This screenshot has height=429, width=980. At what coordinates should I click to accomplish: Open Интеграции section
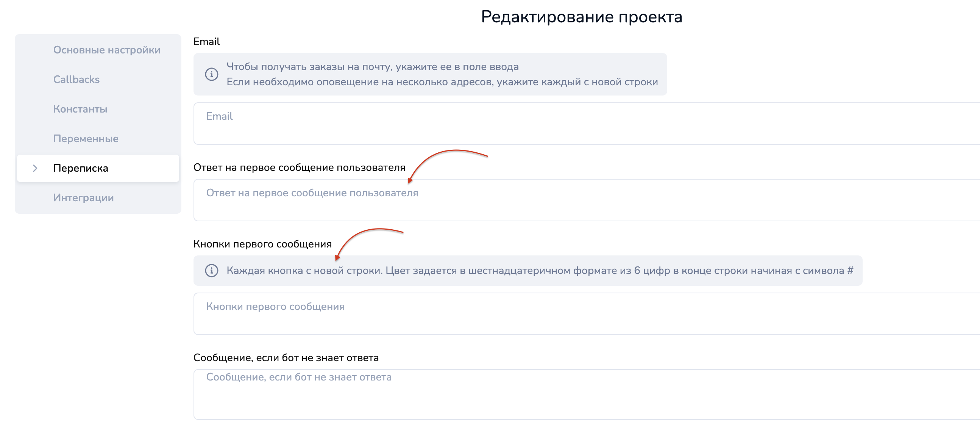tap(83, 198)
